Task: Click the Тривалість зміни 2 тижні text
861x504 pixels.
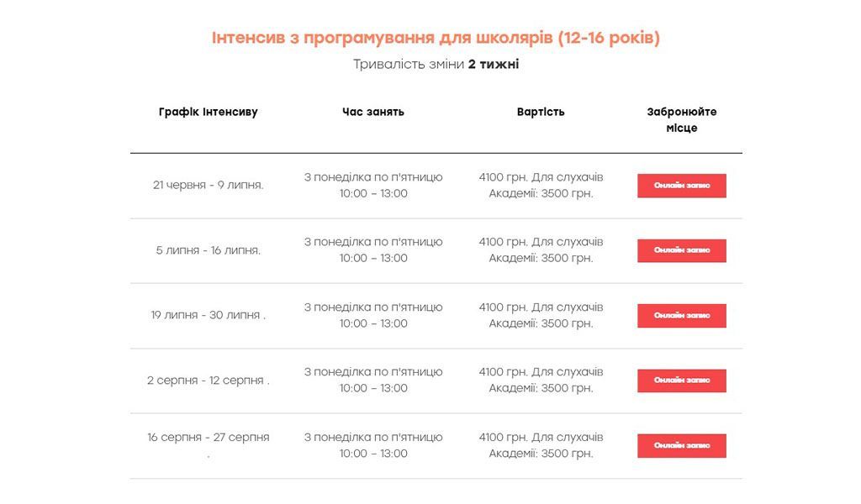Action: coord(436,64)
